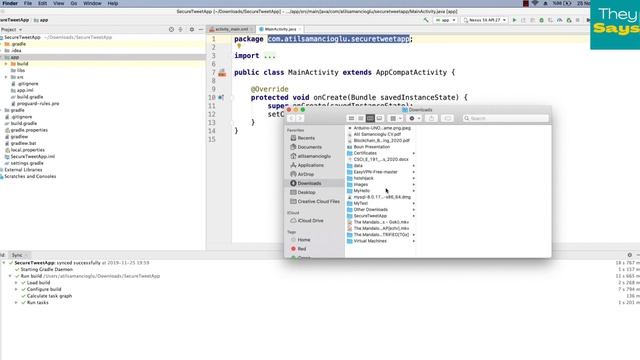Screen dimensions: 640x360
Task: Open the Go menu in menu bar
Action: tap(74, 3)
